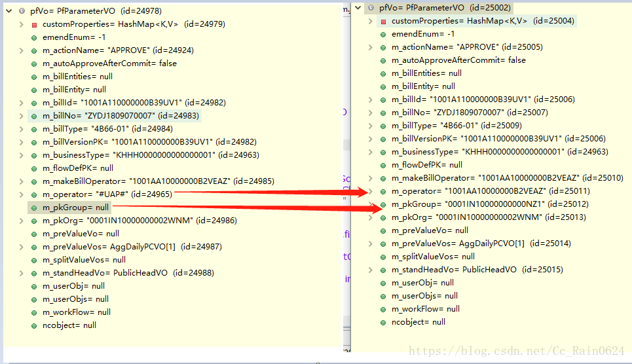Click green icon beside m_splitValueVos in right panel
632x364 pixels.
pyautogui.click(x=383, y=257)
